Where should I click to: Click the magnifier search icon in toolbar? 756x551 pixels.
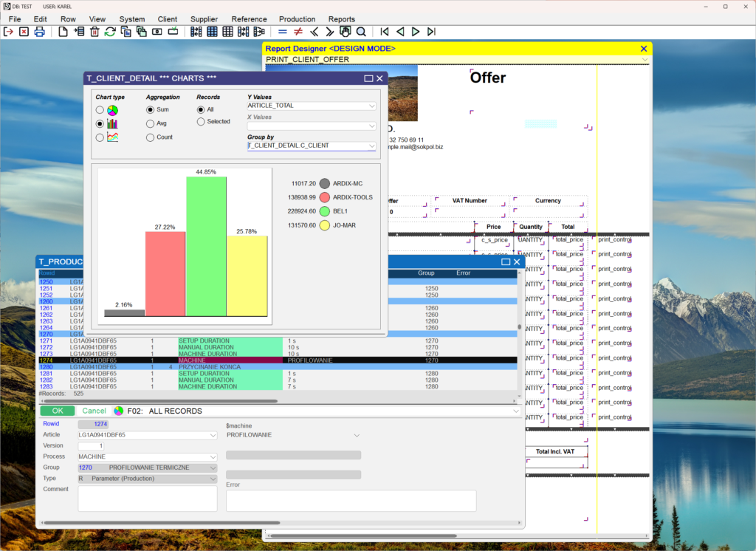tap(361, 32)
